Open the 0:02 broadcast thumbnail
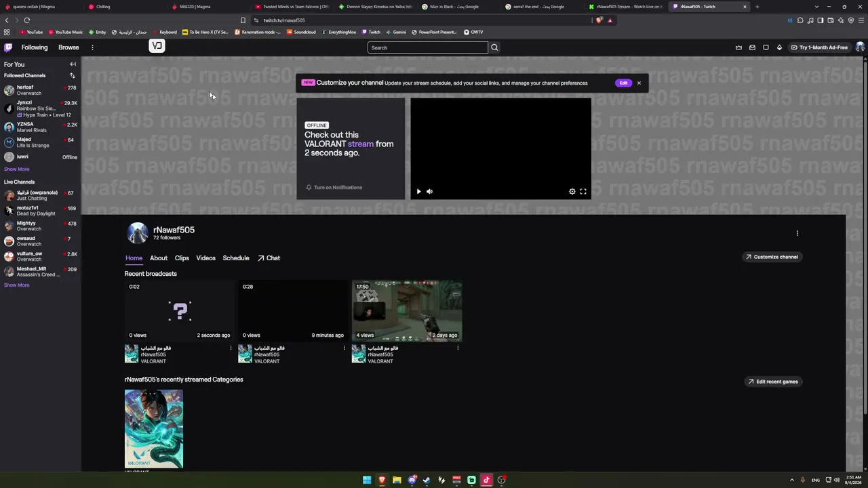The image size is (868, 488). [x=180, y=311]
